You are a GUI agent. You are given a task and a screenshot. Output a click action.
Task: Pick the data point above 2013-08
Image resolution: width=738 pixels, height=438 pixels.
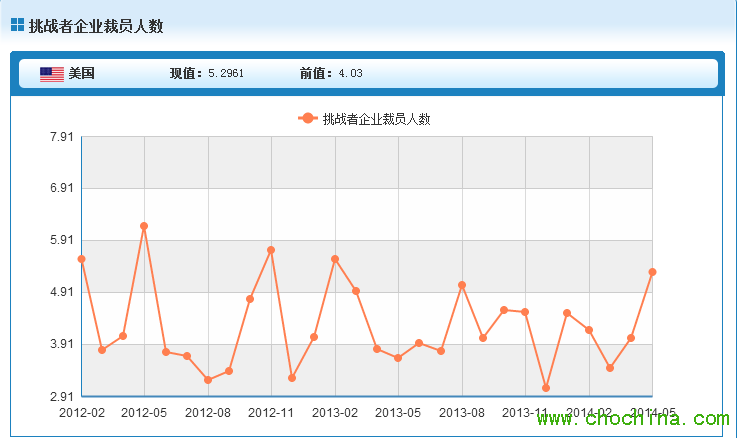(462, 285)
